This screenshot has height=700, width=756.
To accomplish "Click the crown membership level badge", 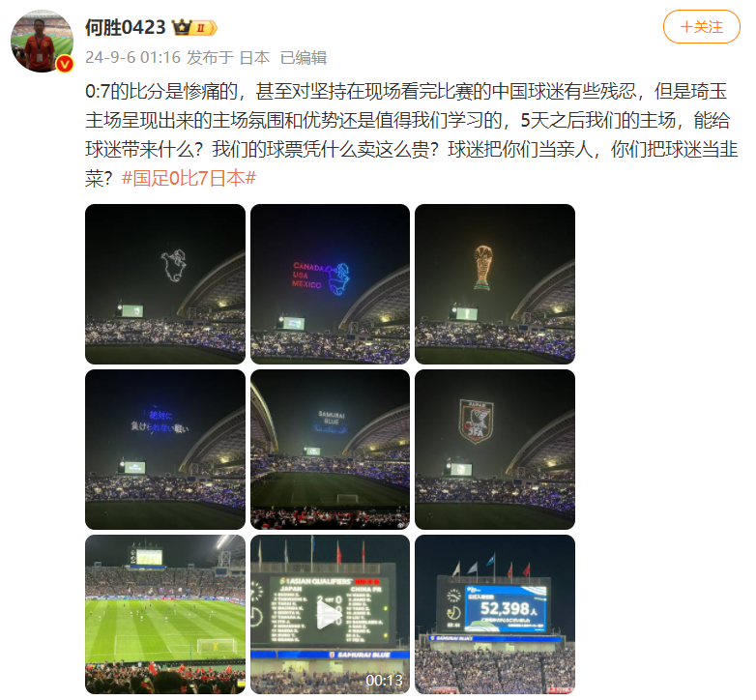I will (x=193, y=27).
